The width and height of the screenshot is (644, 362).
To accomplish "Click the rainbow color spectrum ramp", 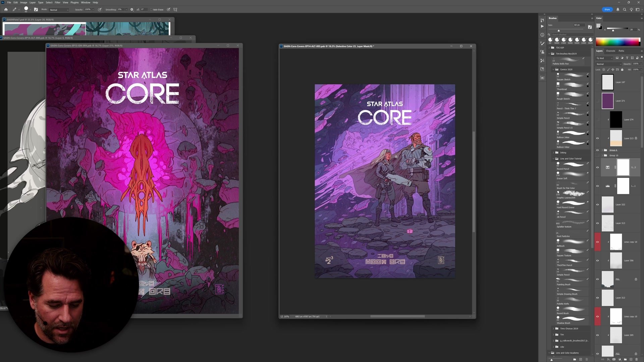I will pos(618,42).
